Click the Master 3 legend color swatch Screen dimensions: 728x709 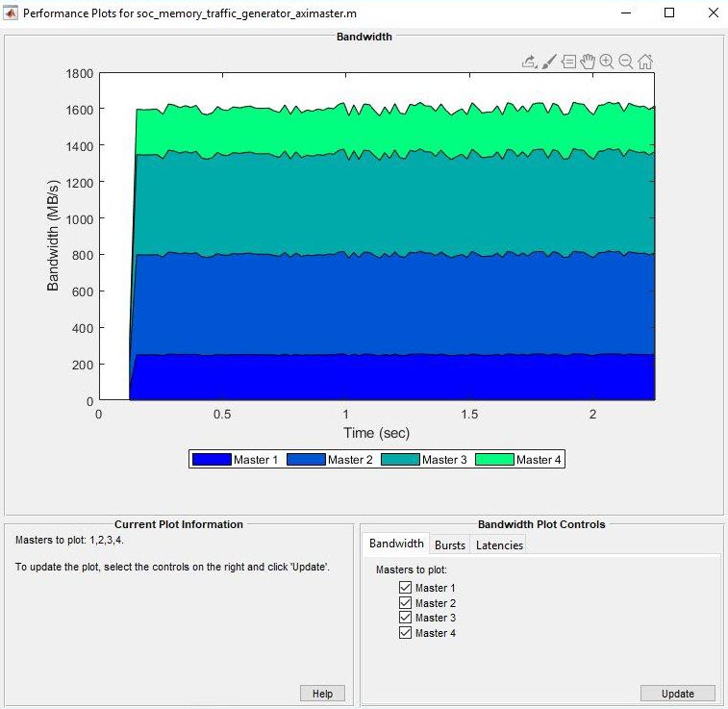point(400,459)
